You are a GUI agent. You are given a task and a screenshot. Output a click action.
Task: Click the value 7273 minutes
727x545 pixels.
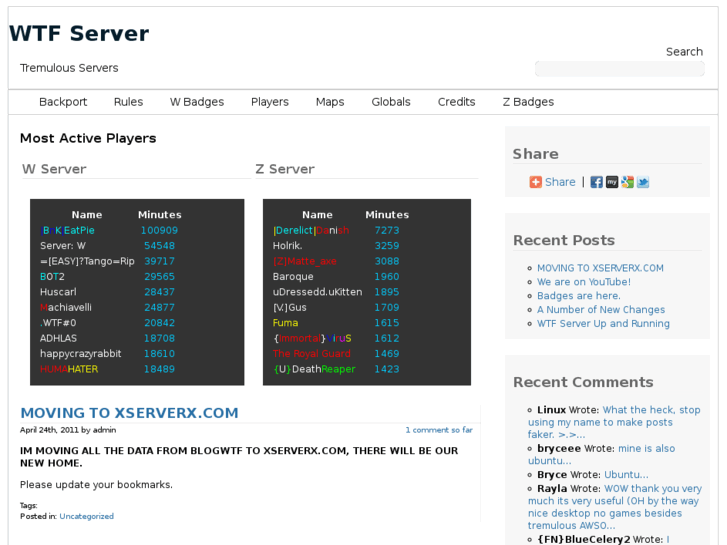pos(387,231)
